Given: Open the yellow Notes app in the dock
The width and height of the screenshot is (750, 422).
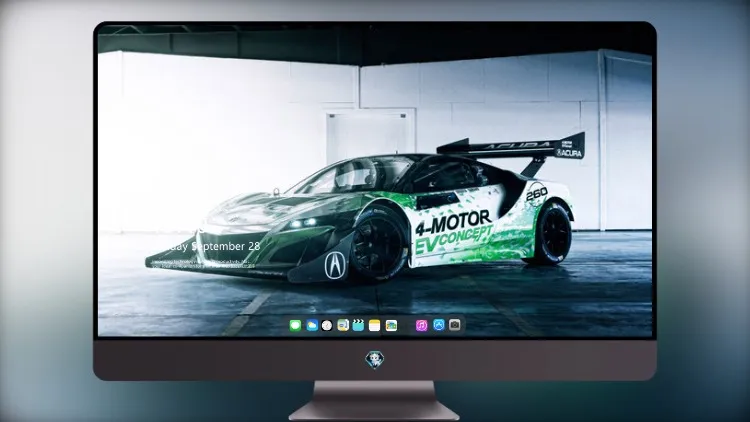Looking at the screenshot, I should (x=375, y=325).
